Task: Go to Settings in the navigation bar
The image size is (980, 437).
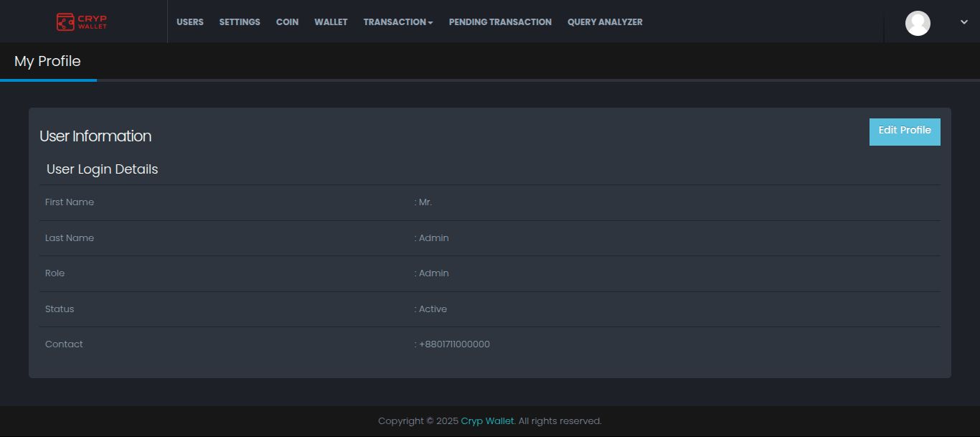Action: click(240, 22)
